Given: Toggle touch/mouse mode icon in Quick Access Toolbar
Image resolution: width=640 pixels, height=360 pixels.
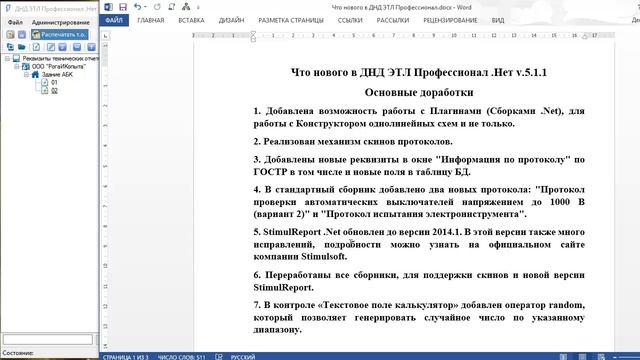Looking at the screenshot, I should (172, 7).
